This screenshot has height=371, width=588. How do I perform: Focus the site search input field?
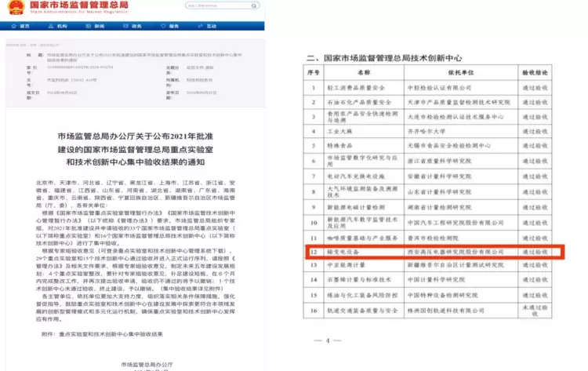pos(219,5)
